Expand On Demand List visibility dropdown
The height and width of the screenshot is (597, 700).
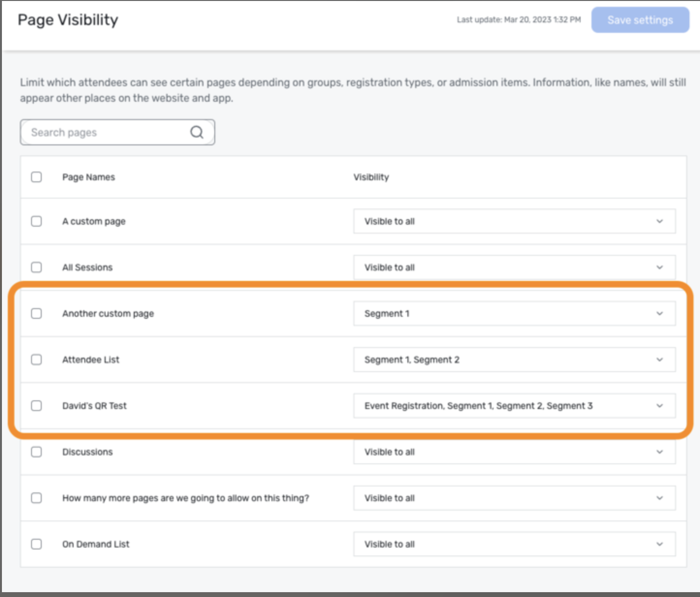pos(514,544)
